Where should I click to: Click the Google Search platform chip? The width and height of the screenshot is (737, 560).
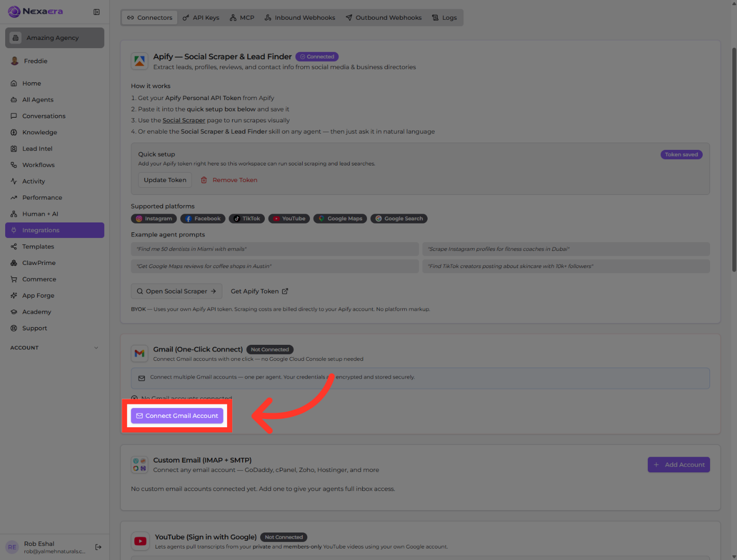tap(399, 219)
